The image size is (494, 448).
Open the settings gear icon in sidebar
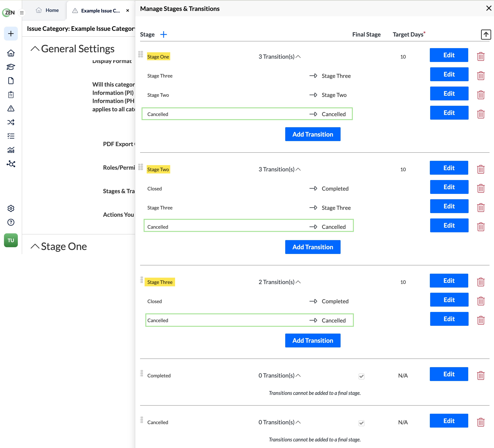11,208
